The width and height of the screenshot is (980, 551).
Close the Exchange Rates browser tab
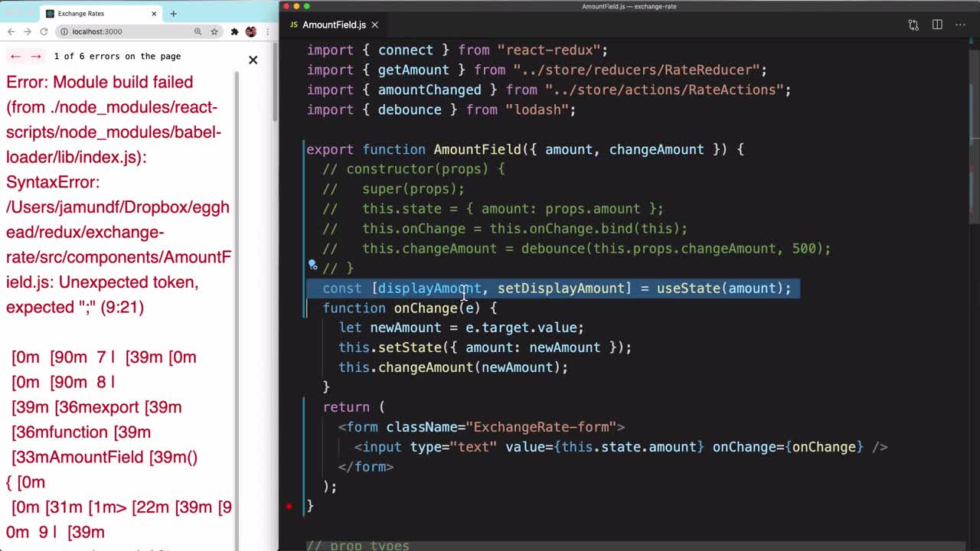tap(154, 14)
